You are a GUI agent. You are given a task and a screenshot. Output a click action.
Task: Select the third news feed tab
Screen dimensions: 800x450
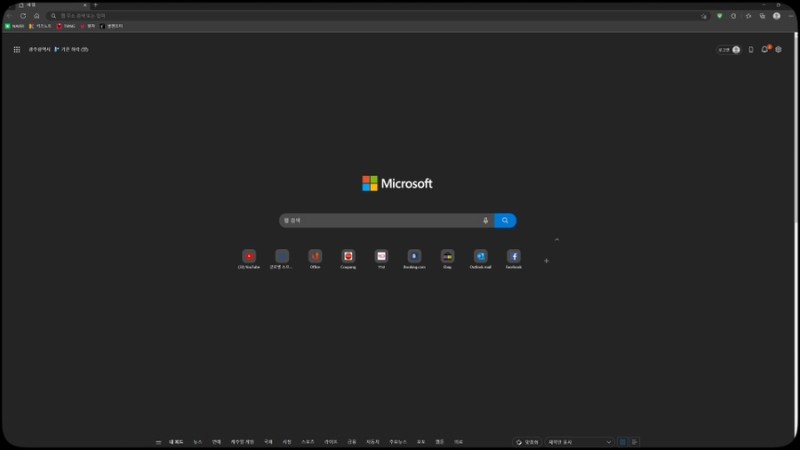point(216,442)
